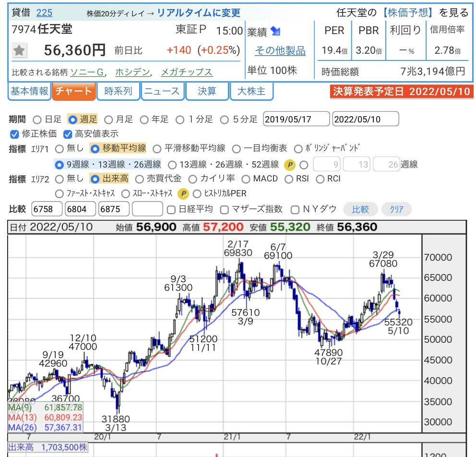Click the 決算発表予定日 2022/05/10 banner
The height and width of the screenshot is (457, 476).
(401, 91)
